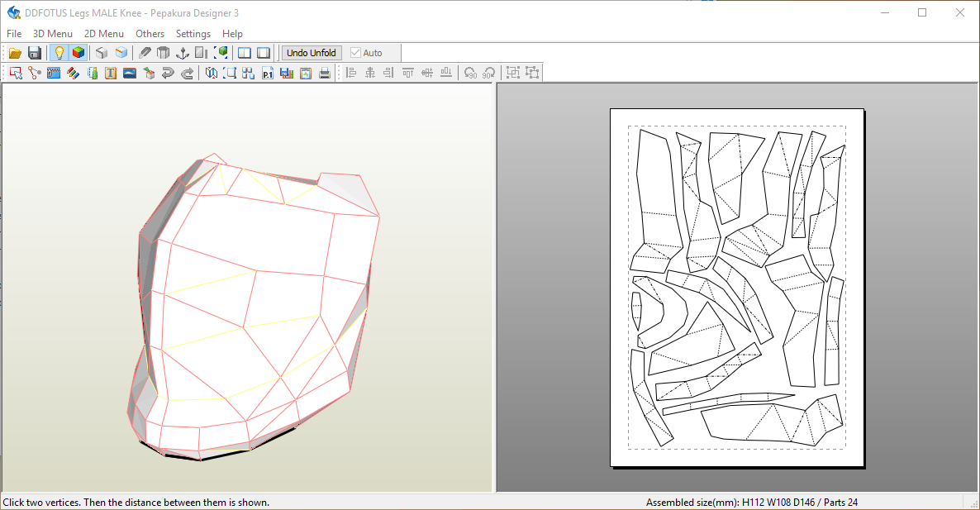Click align horizontal centers icon
The height and width of the screenshot is (510, 980).
point(370,73)
